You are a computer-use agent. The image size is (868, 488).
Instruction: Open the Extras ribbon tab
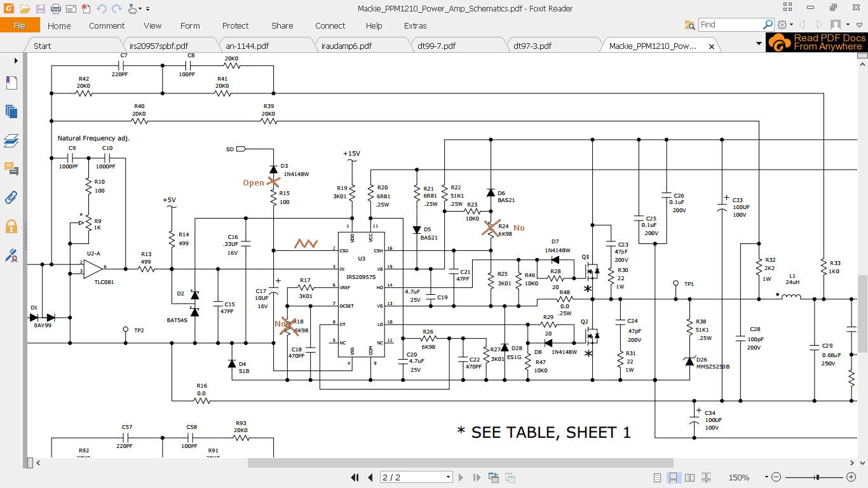pyautogui.click(x=415, y=25)
